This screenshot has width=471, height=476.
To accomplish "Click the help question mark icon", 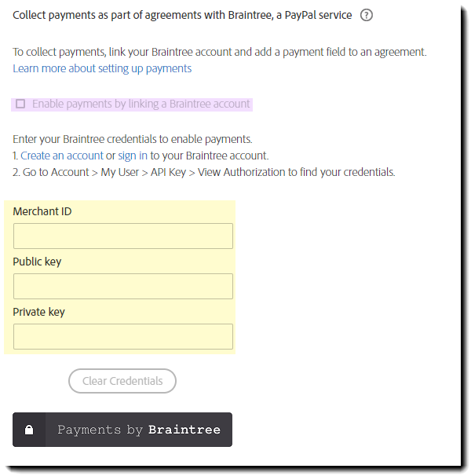I will pyautogui.click(x=366, y=15).
